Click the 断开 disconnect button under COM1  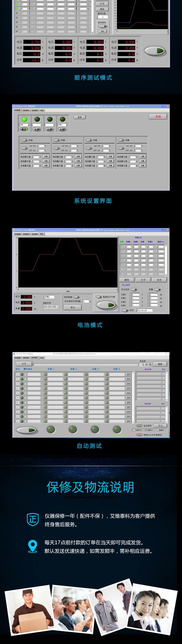(x=24, y=130)
